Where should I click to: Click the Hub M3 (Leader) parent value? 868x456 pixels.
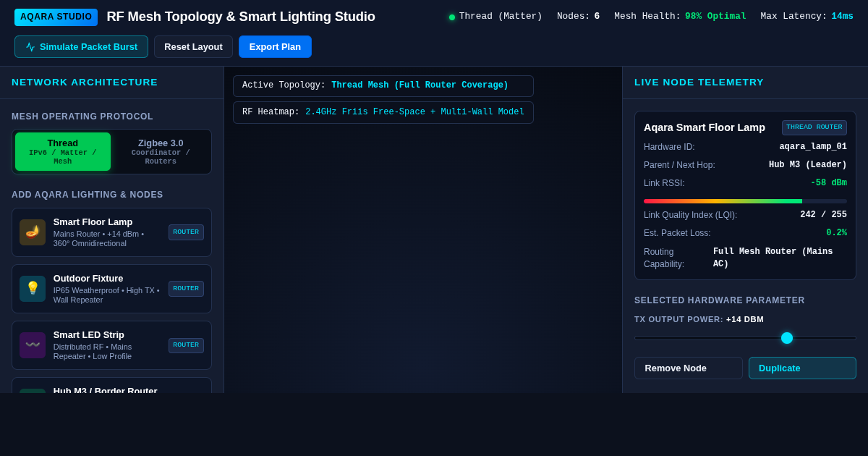click(x=808, y=165)
